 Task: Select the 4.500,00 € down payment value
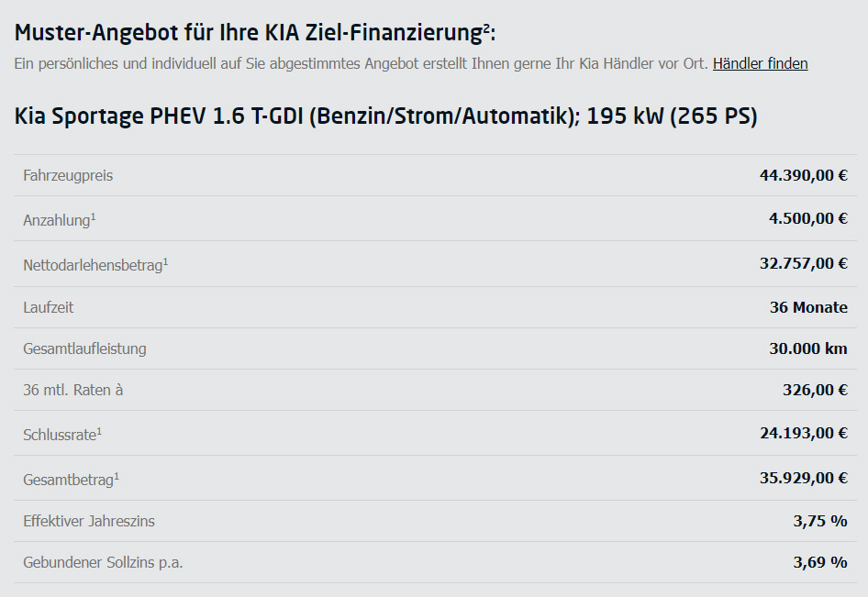point(808,218)
